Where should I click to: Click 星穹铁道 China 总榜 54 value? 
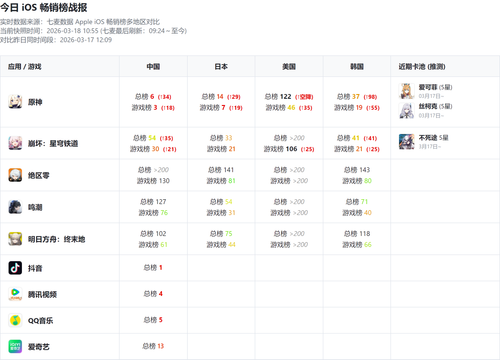pos(153,138)
